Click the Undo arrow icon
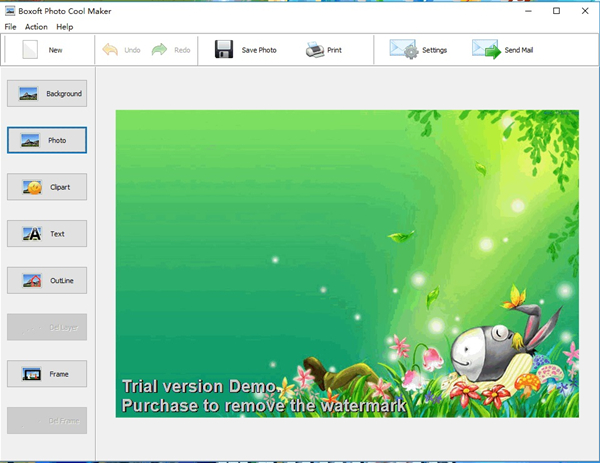This screenshot has height=463, width=600. coord(110,50)
